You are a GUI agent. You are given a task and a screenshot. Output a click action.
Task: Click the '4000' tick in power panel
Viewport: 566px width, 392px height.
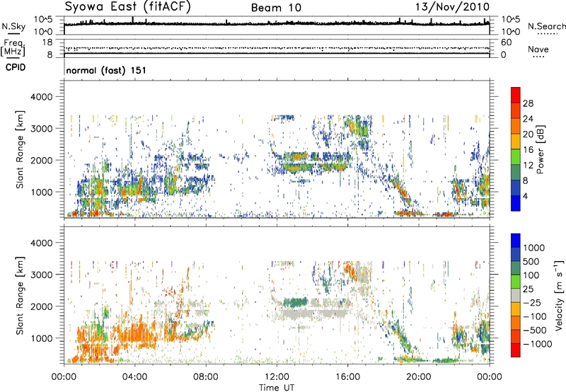[41, 97]
